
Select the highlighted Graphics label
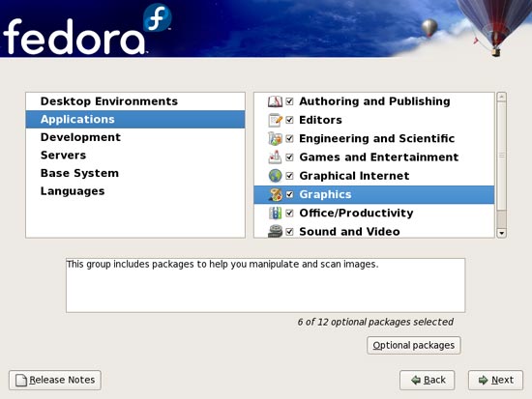(325, 194)
